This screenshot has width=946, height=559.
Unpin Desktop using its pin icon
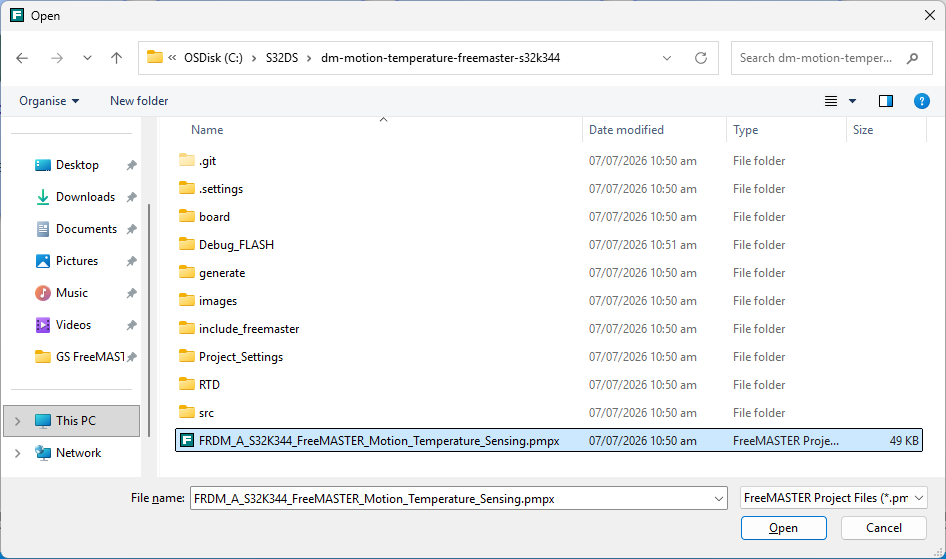click(x=132, y=165)
